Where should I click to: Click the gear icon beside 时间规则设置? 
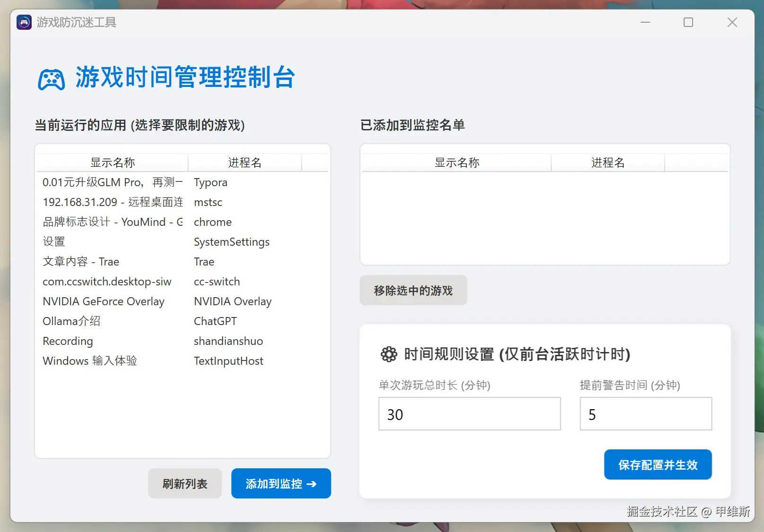[x=389, y=354]
